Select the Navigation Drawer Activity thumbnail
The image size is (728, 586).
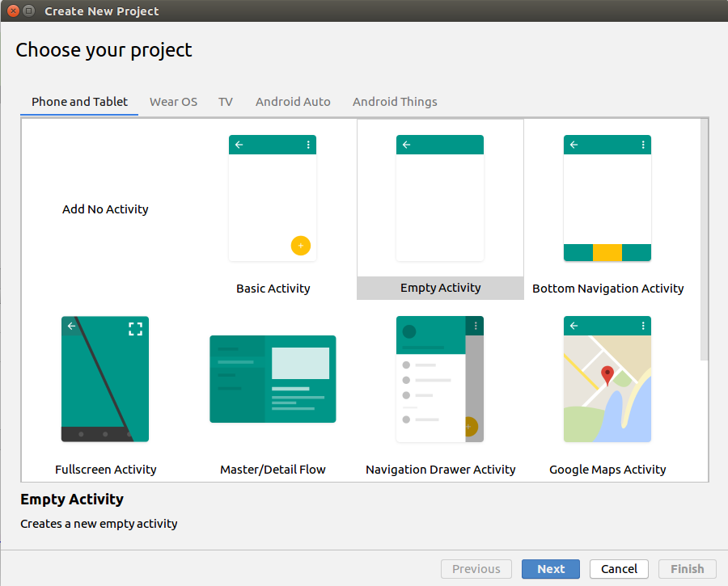pyautogui.click(x=440, y=379)
